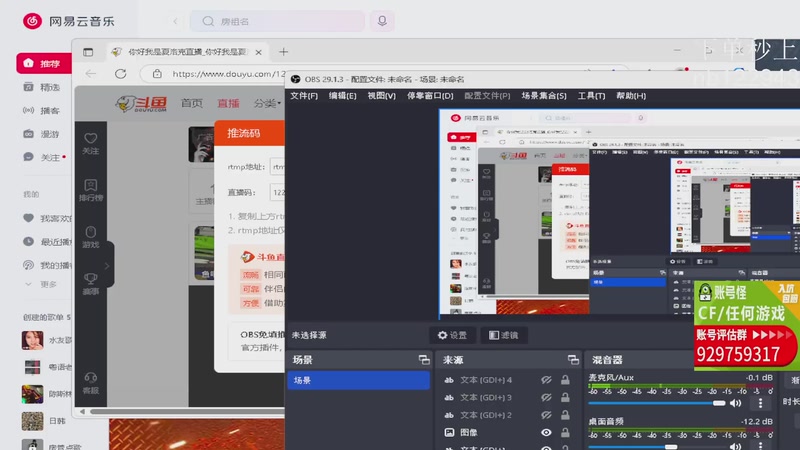Open 漫游 in NetEase Music sidebar
This screenshot has width=800, height=450.
point(44,134)
